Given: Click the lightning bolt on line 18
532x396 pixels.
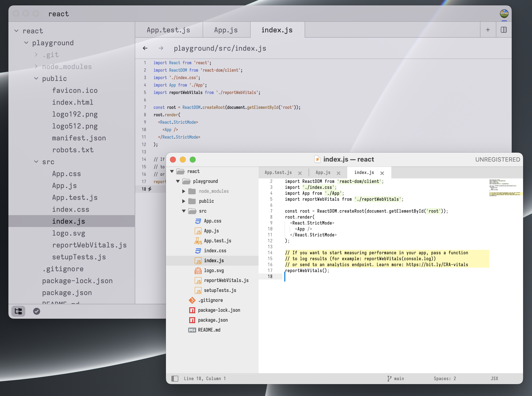Looking at the screenshot, I should tap(150, 189).
